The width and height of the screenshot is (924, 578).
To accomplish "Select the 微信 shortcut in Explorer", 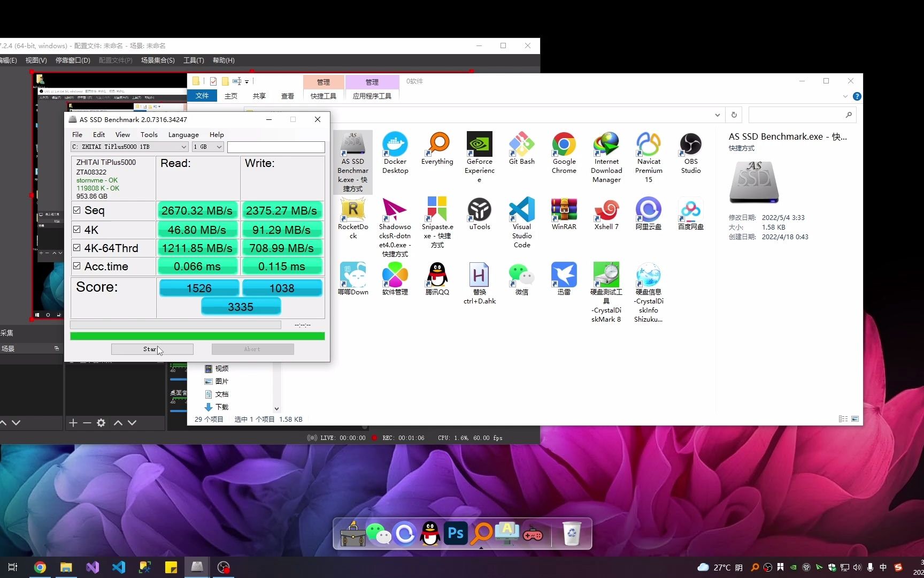I will [522, 279].
